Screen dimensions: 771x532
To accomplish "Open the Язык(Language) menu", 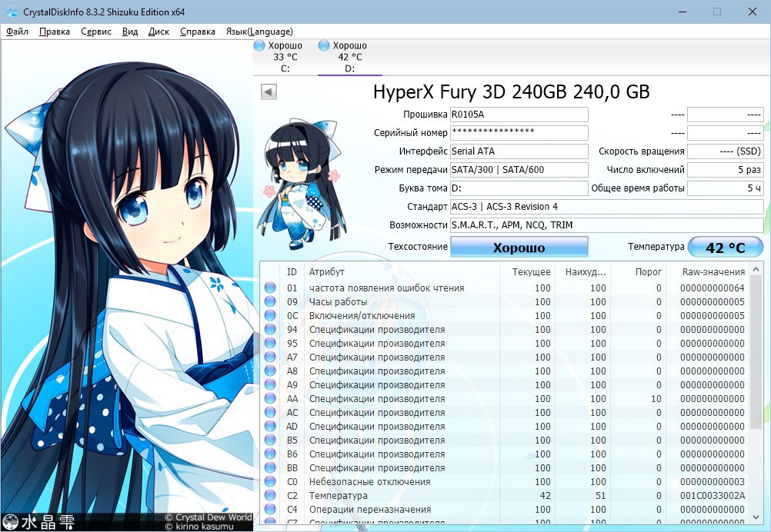I will [259, 32].
